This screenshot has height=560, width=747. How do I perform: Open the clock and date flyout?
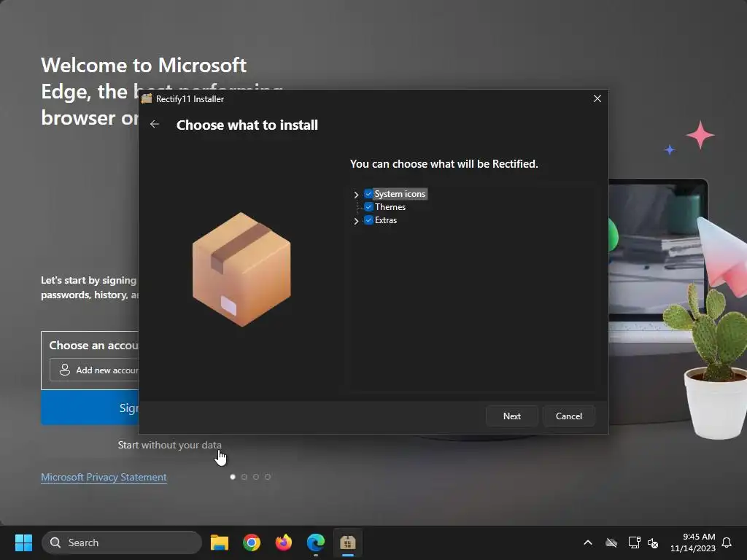point(693,542)
